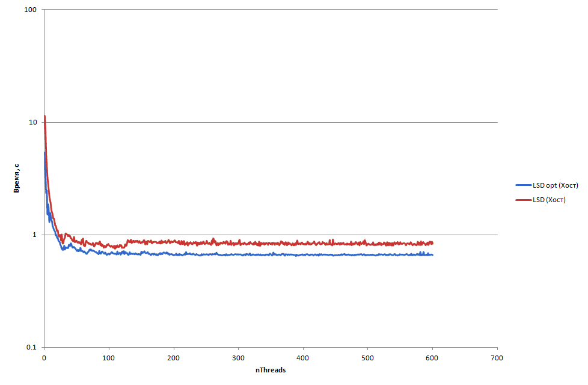Click the y-axis label 10
The width and height of the screenshot is (588, 385).
coord(32,122)
